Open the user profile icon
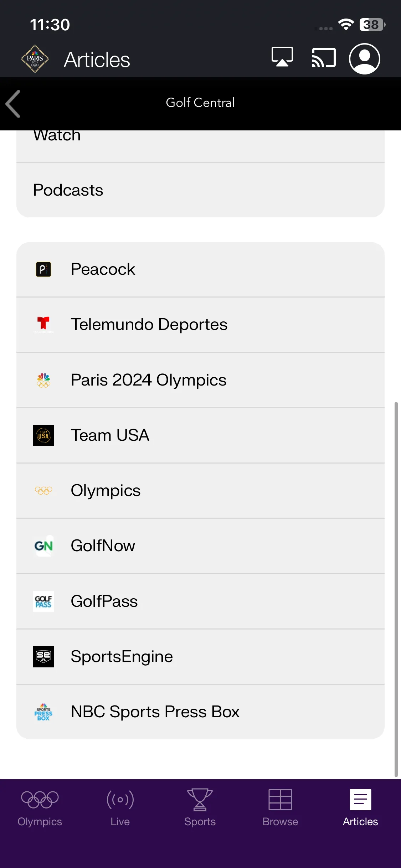The height and width of the screenshot is (868, 401). (x=364, y=59)
